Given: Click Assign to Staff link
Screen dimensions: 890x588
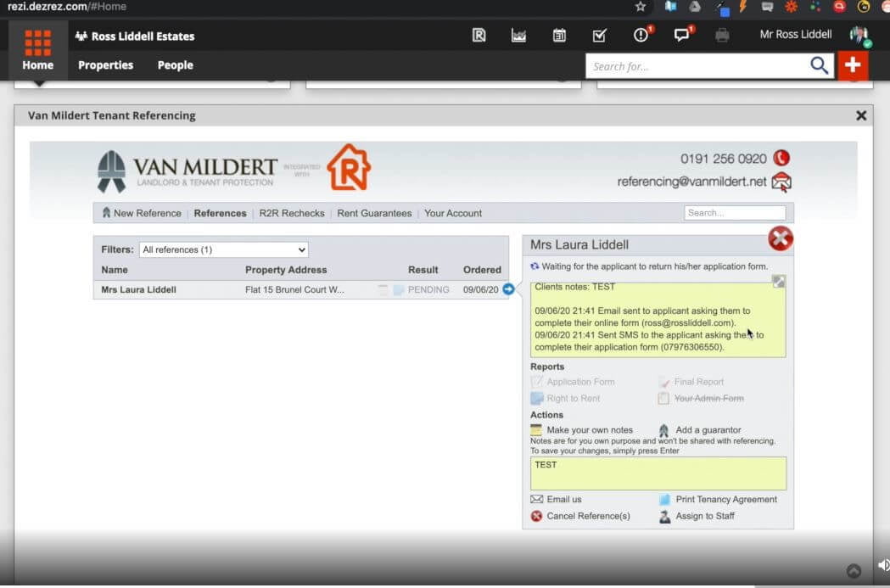Looking at the screenshot, I should (x=704, y=516).
